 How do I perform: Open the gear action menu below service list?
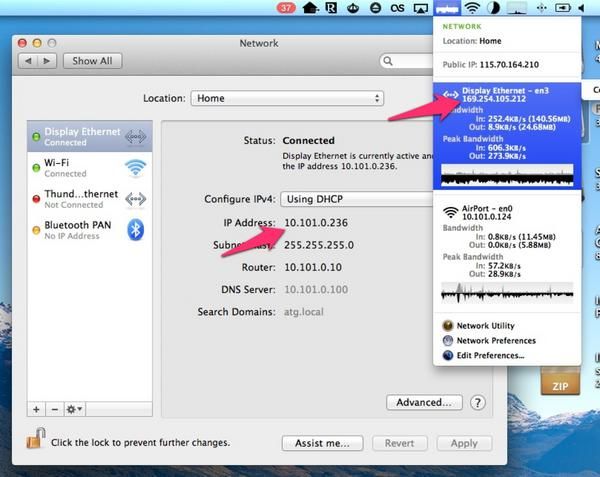(x=74, y=409)
